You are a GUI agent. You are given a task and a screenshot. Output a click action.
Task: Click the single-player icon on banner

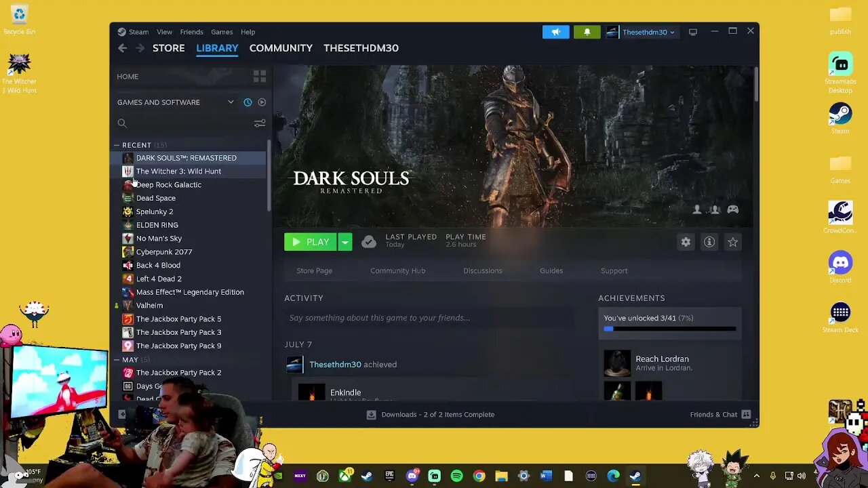tap(696, 209)
